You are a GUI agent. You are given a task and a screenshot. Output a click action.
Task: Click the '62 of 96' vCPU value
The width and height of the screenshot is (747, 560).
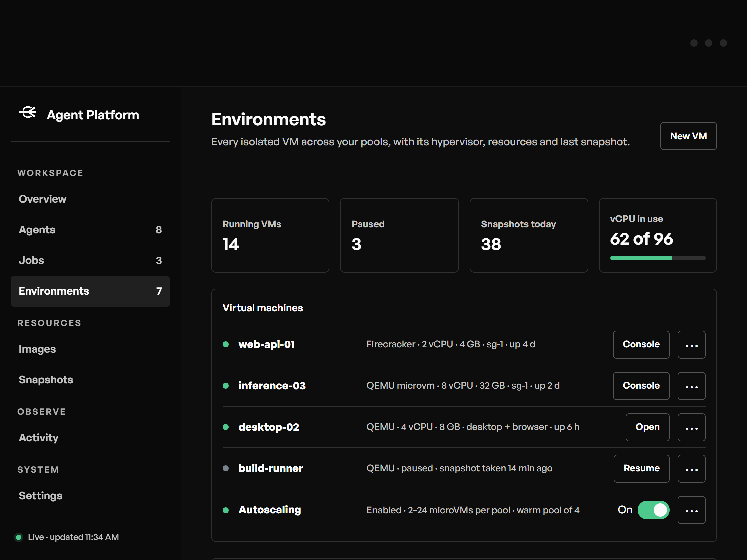[641, 239]
